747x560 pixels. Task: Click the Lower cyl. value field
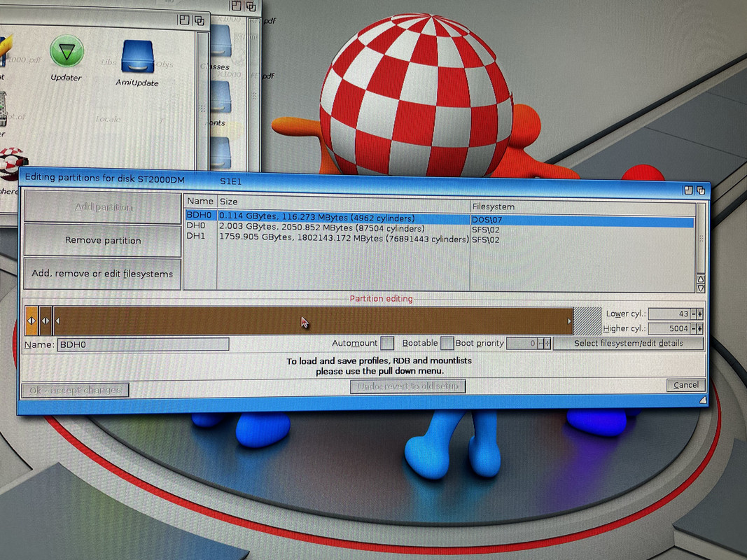669,314
